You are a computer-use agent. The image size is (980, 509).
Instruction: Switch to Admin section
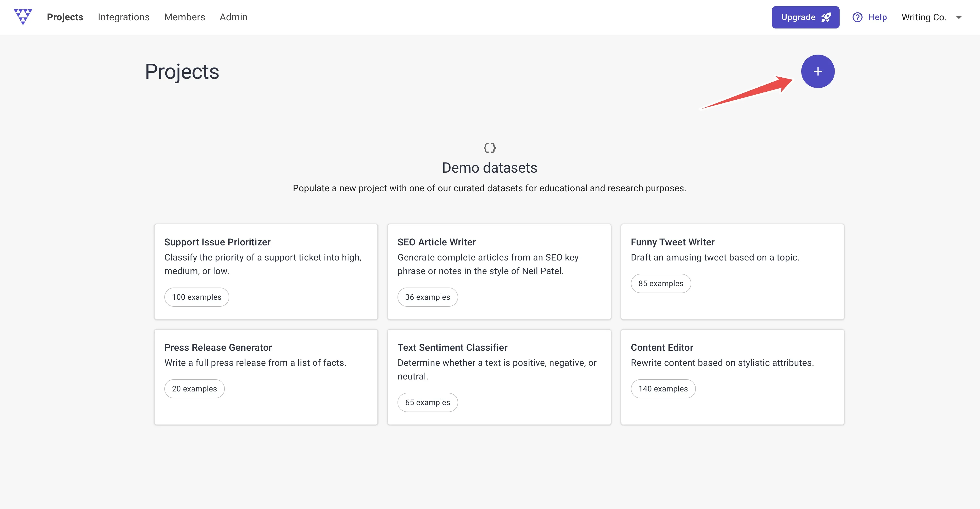coord(234,17)
